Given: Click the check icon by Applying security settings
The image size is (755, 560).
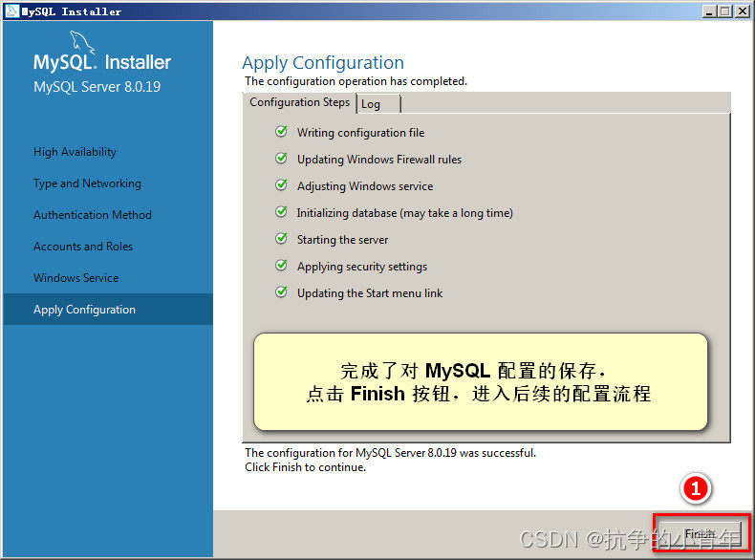Looking at the screenshot, I should coord(281,266).
